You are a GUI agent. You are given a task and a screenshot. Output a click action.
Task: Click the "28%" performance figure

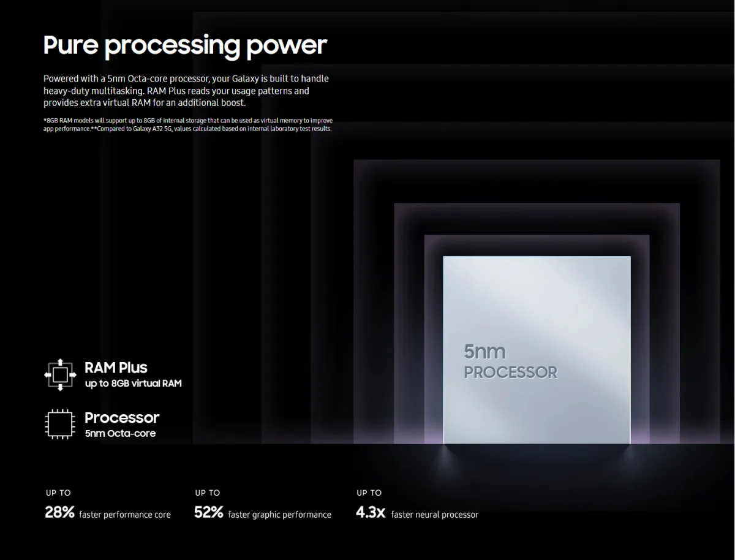click(59, 513)
